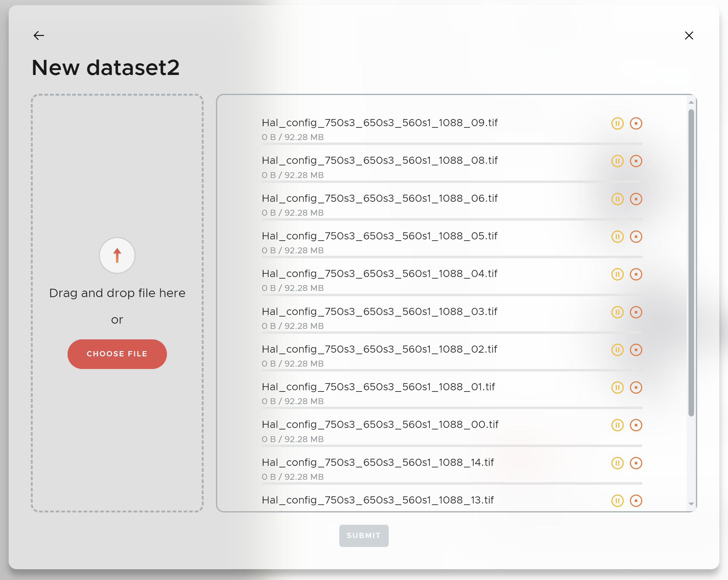The image size is (728, 580).
Task: Cancel the upload of Hal_config_750s3_650s3_560s1_1088_09.tif
Action: point(636,123)
